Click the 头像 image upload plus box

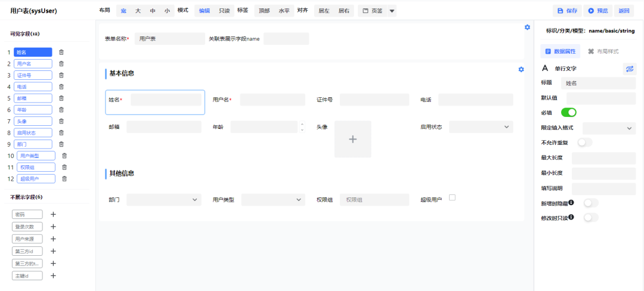point(352,139)
